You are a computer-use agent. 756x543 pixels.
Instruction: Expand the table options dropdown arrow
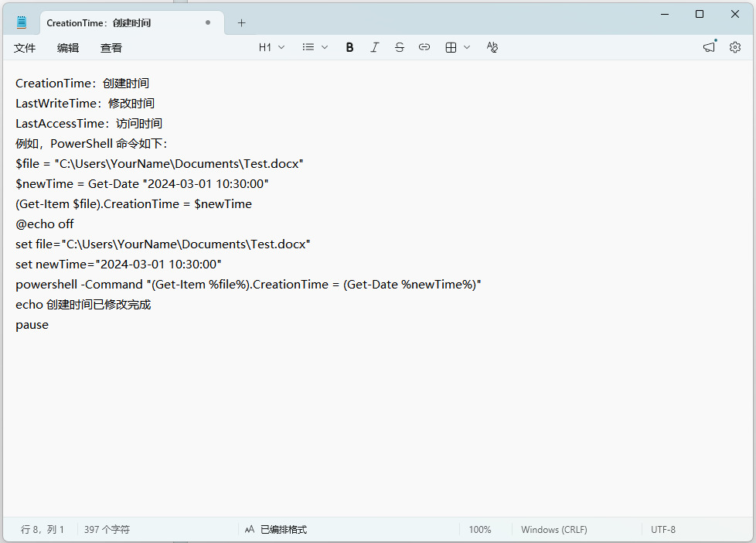pyautogui.click(x=467, y=47)
